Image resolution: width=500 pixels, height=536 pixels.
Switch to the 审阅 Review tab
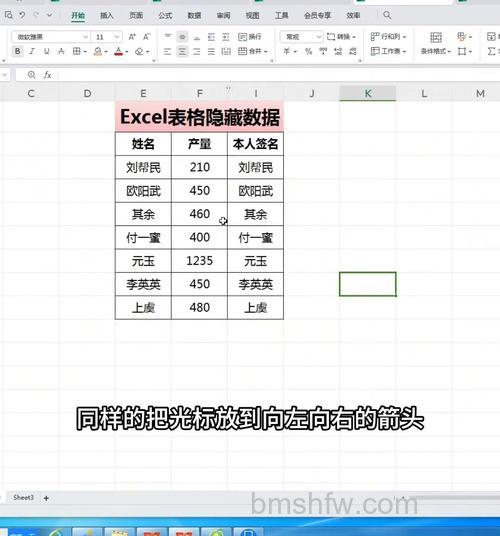point(223,15)
